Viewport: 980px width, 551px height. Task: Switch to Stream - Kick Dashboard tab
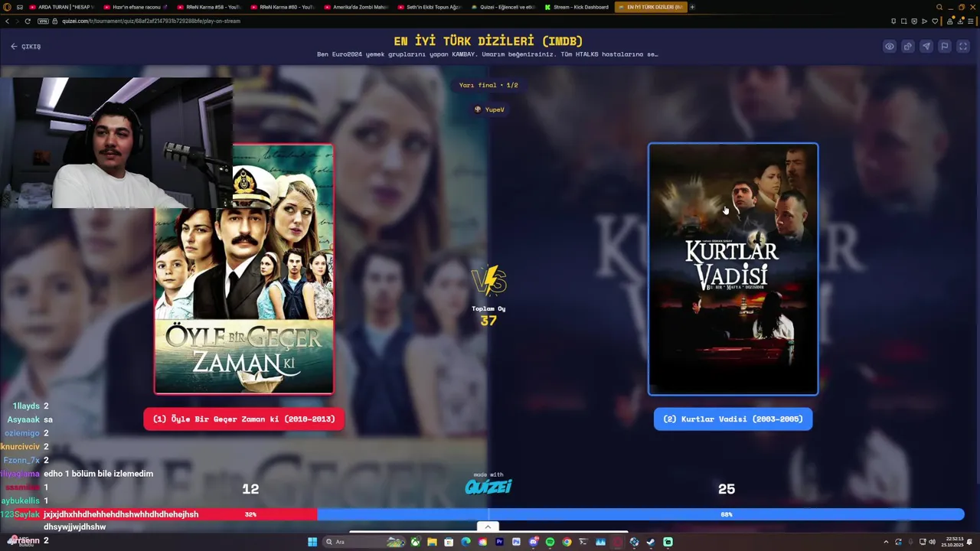coord(576,7)
